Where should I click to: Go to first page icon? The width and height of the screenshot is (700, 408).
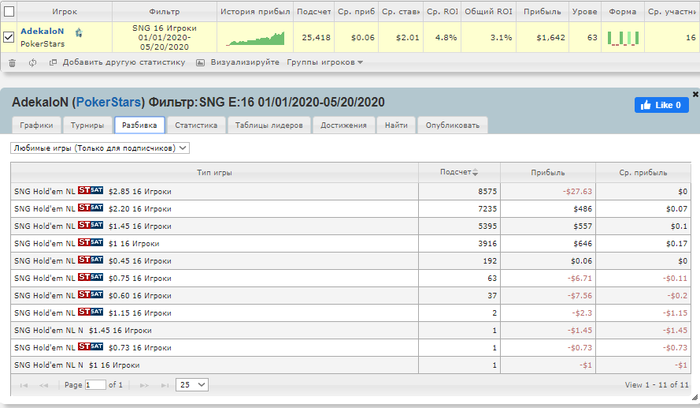tap(24, 385)
